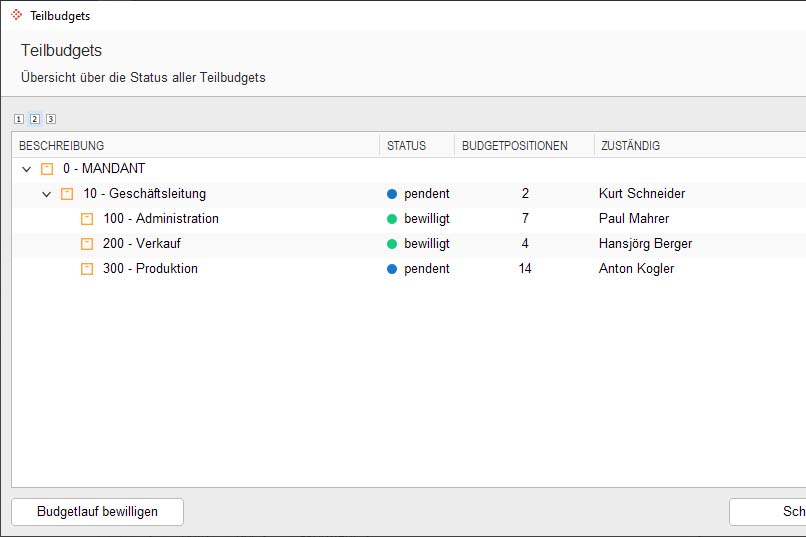Sort by the STATUS column header
Image resolution: width=806 pixels, height=537 pixels.
417,145
